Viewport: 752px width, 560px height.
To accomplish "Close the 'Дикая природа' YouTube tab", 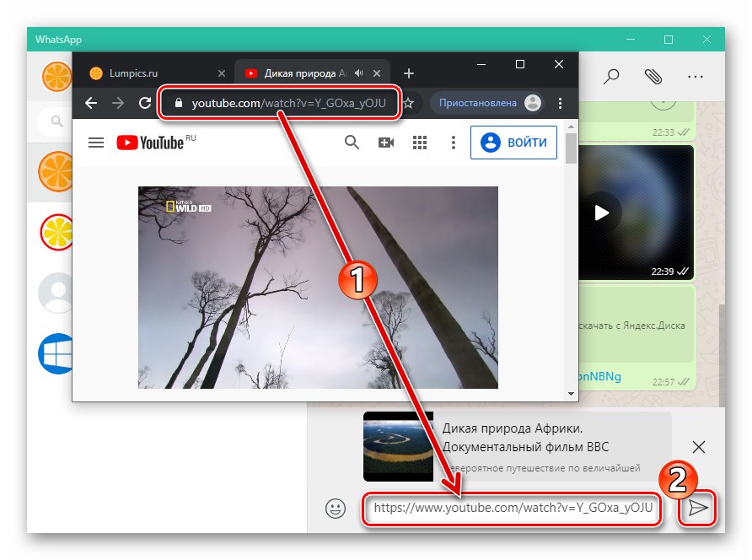I will pyautogui.click(x=377, y=73).
